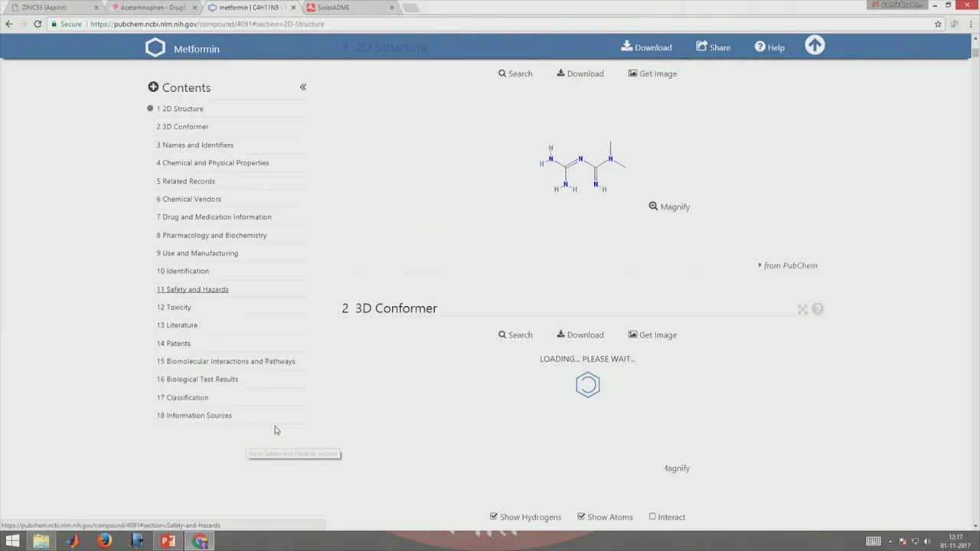The height and width of the screenshot is (551, 980).
Task: Open Windows Start button
Action: tap(13, 541)
